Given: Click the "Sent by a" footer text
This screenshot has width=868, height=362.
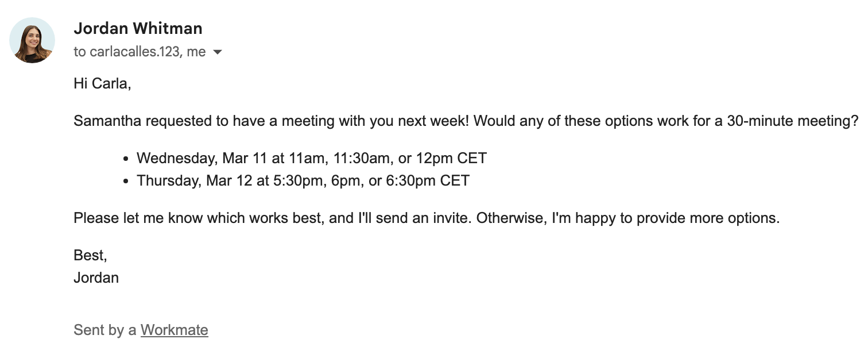Looking at the screenshot, I should (105, 330).
